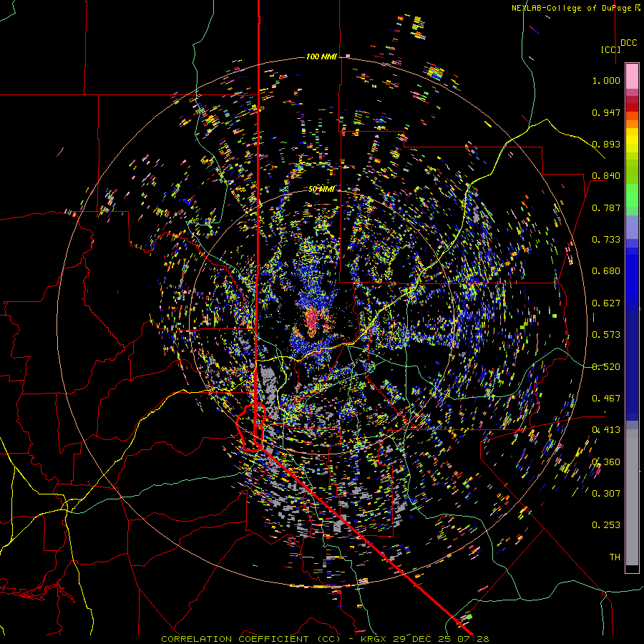Click the TH threshold label
Image resolution: width=644 pixels, height=644 pixels.
(x=615, y=557)
